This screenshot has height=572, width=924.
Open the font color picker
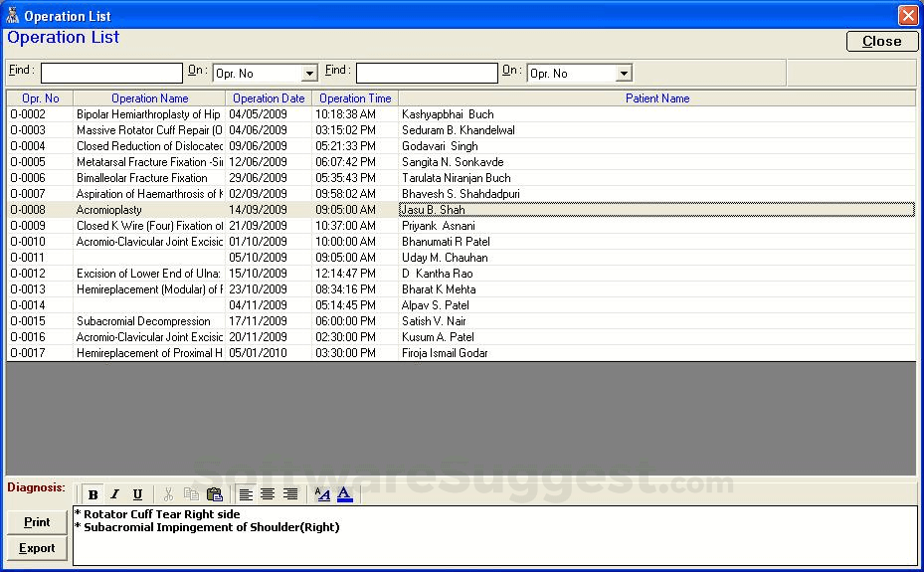pyautogui.click(x=344, y=494)
